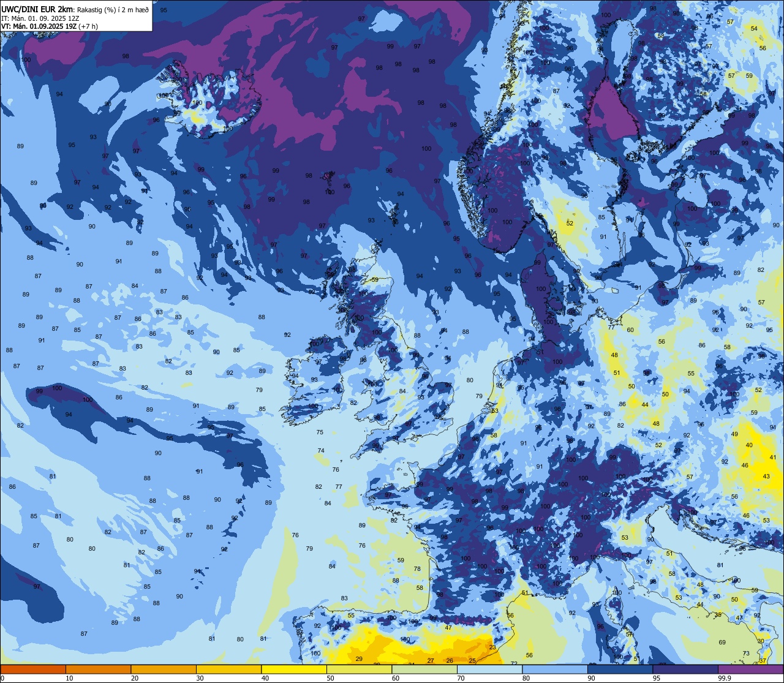Click the 'Rakastig (%) í 2 m hæð' label
This screenshot has height=683, width=784.
(x=113, y=10)
